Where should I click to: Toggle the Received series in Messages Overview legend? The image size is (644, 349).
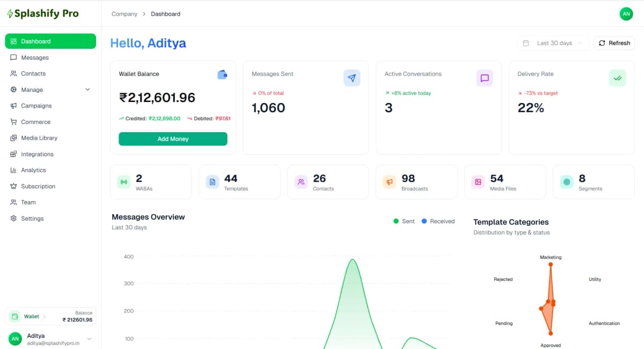click(x=438, y=221)
